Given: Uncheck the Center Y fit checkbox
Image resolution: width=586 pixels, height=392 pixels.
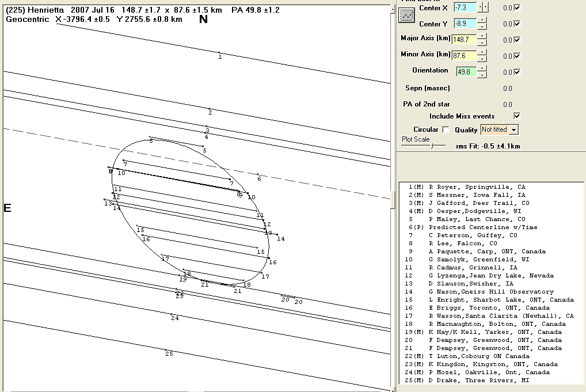Looking at the screenshot, I should (x=517, y=24).
